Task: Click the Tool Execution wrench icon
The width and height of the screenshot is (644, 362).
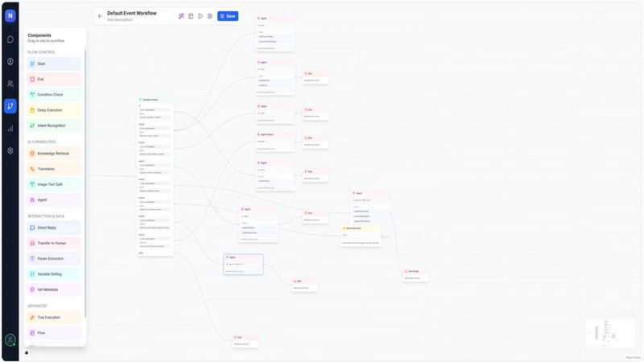Action: tap(32, 317)
